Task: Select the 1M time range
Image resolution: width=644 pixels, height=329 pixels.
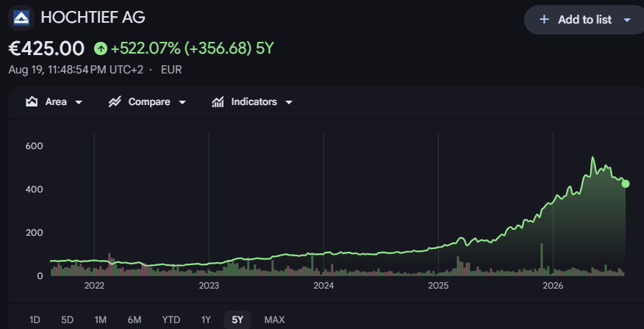Action: (x=100, y=320)
